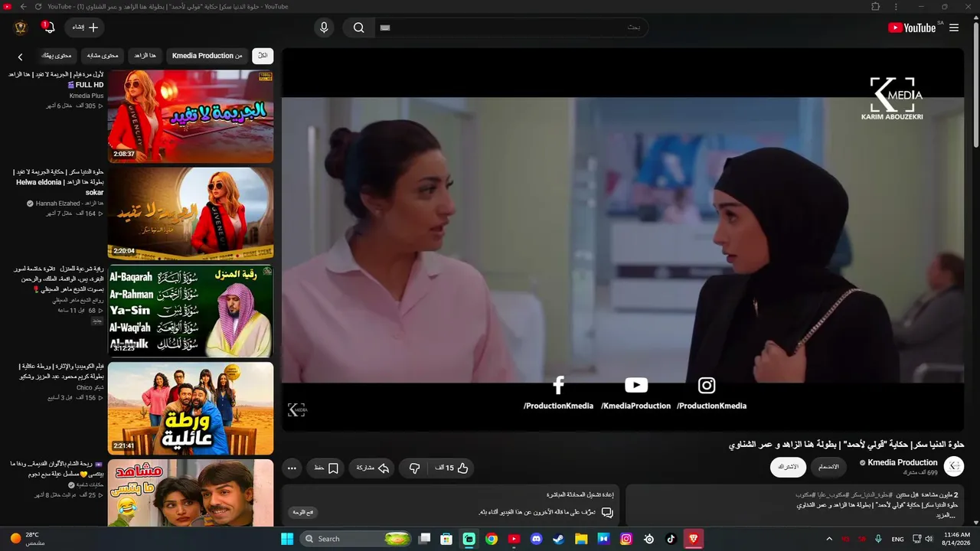Select the الكل filter chip
This screenshot has height=551, width=980.
(x=263, y=56)
